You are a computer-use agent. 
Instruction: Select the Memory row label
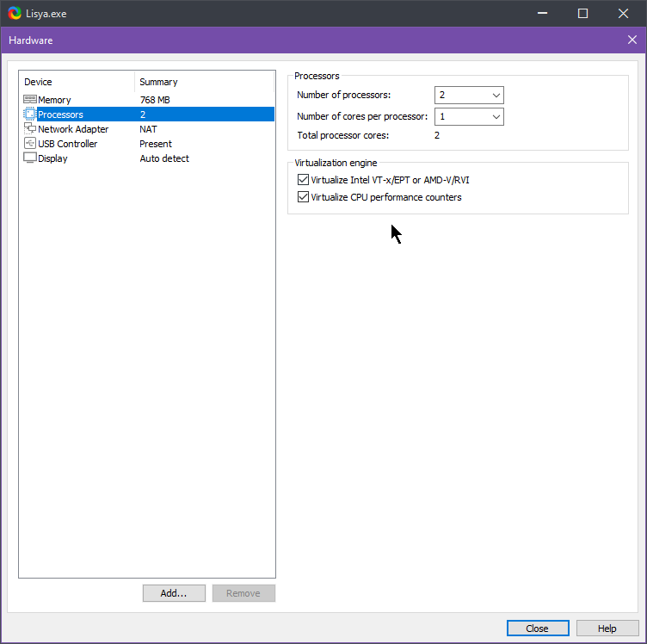click(54, 100)
